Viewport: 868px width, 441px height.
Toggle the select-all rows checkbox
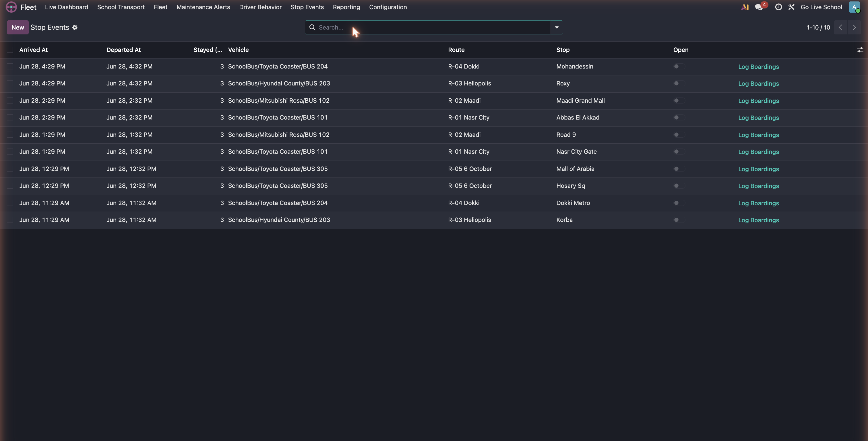point(10,50)
